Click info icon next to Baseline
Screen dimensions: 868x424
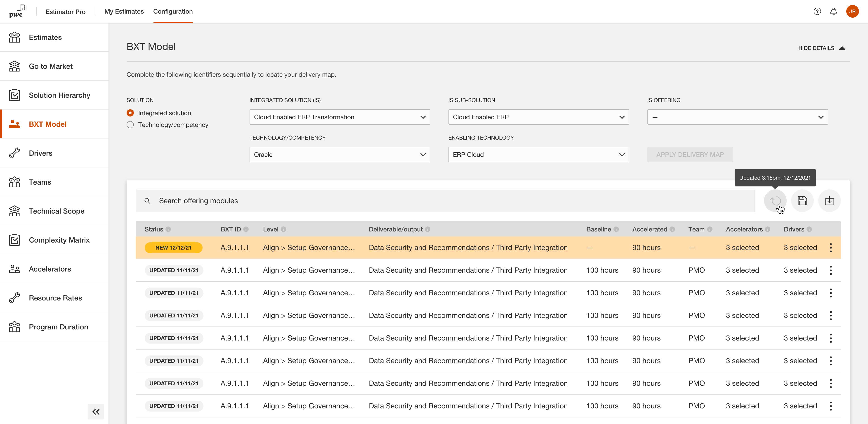pyautogui.click(x=616, y=229)
